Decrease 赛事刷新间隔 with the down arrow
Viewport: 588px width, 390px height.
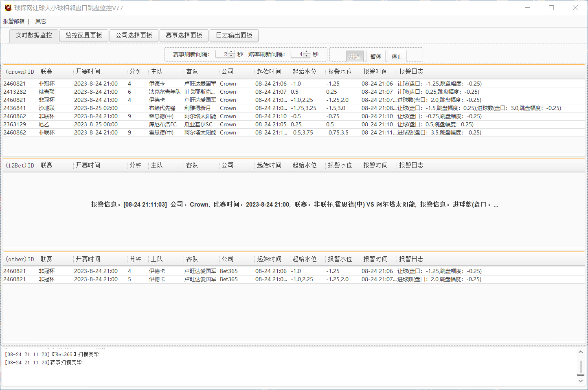pyautogui.click(x=231, y=56)
